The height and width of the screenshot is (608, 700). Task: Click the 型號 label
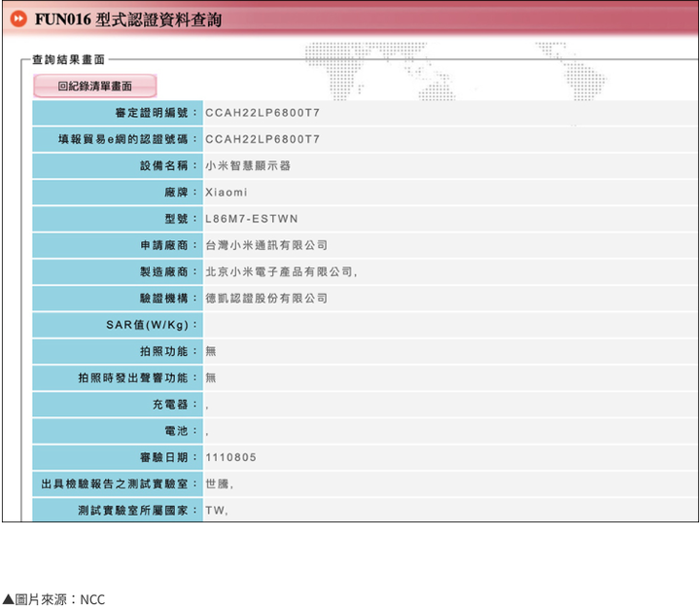click(x=181, y=219)
